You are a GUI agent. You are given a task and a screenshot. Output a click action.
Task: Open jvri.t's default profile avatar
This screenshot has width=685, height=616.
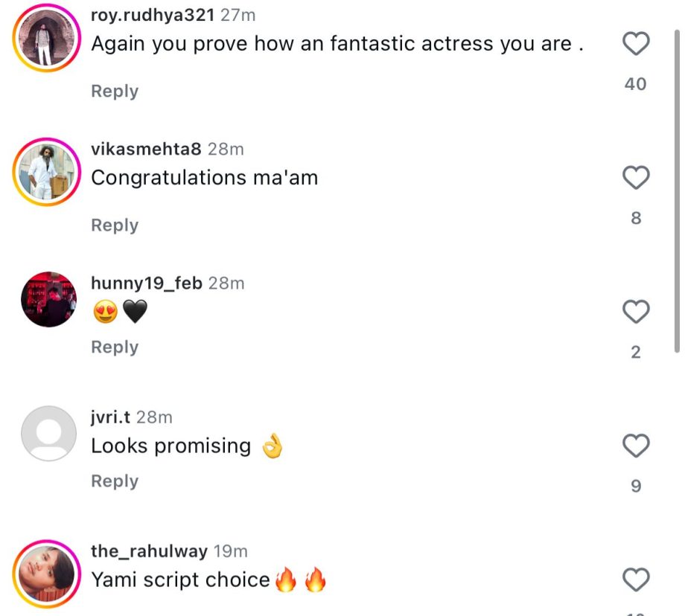(x=48, y=433)
